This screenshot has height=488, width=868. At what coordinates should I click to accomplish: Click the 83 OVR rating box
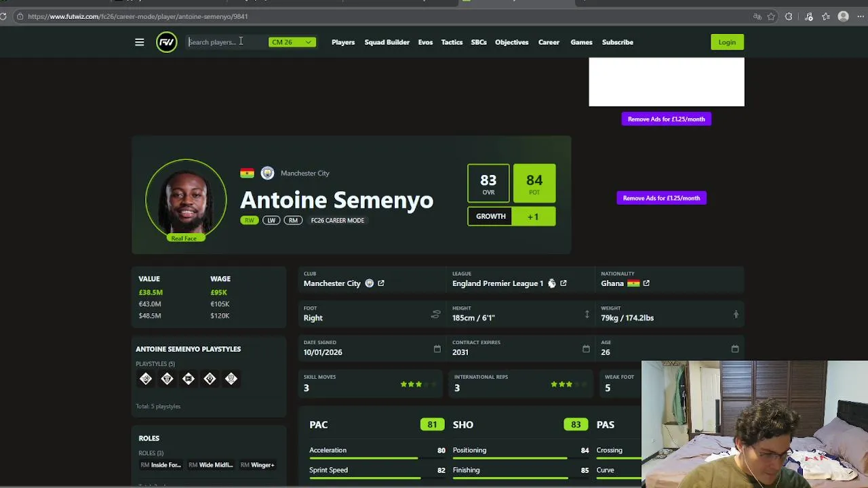[488, 184]
